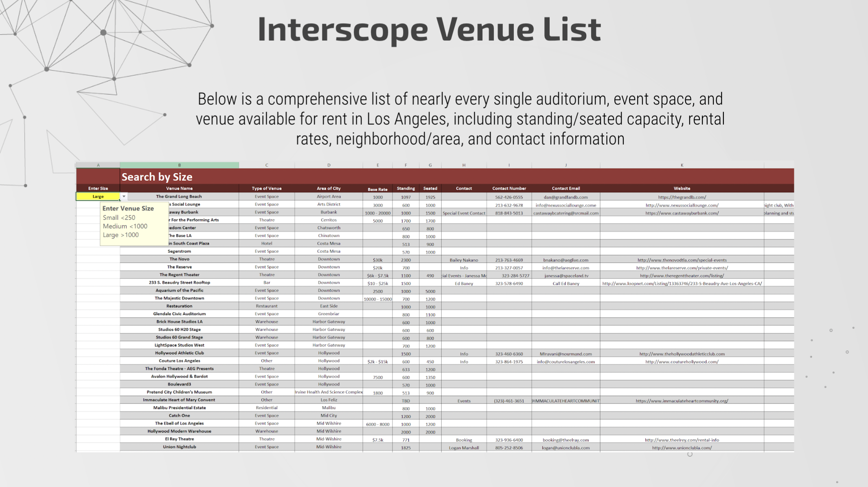Image resolution: width=868 pixels, height=487 pixels.
Task: Open the thehollywoodathleticclub.com link
Action: click(x=682, y=354)
